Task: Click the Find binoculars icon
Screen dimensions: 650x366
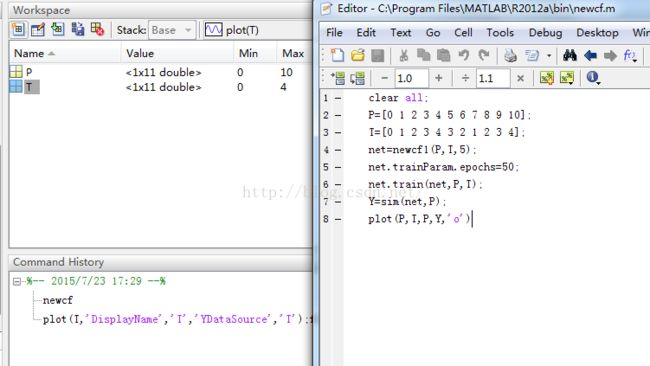Action: click(570, 55)
